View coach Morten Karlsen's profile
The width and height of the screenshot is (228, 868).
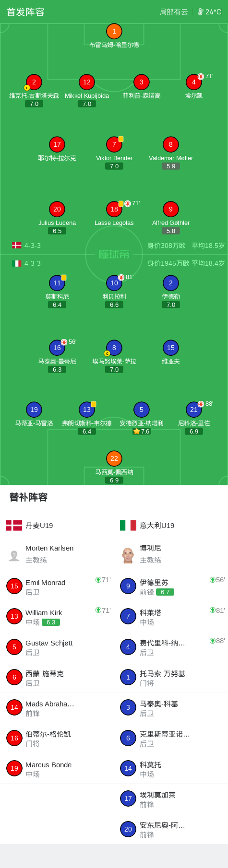click(57, 554)
